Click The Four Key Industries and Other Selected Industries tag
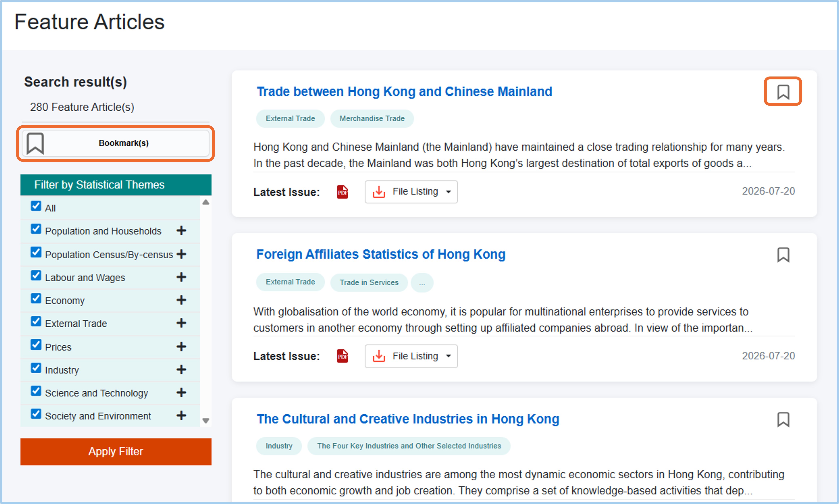839x504 pixels. point(409,446)
